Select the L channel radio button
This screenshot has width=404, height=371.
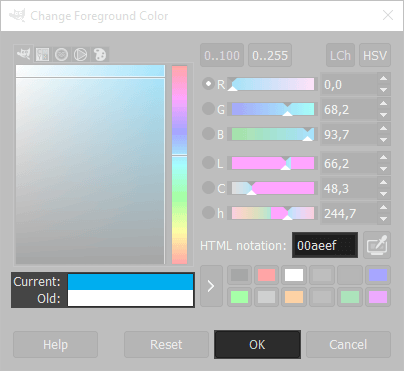pyautogui.click(x=208, y=163)
